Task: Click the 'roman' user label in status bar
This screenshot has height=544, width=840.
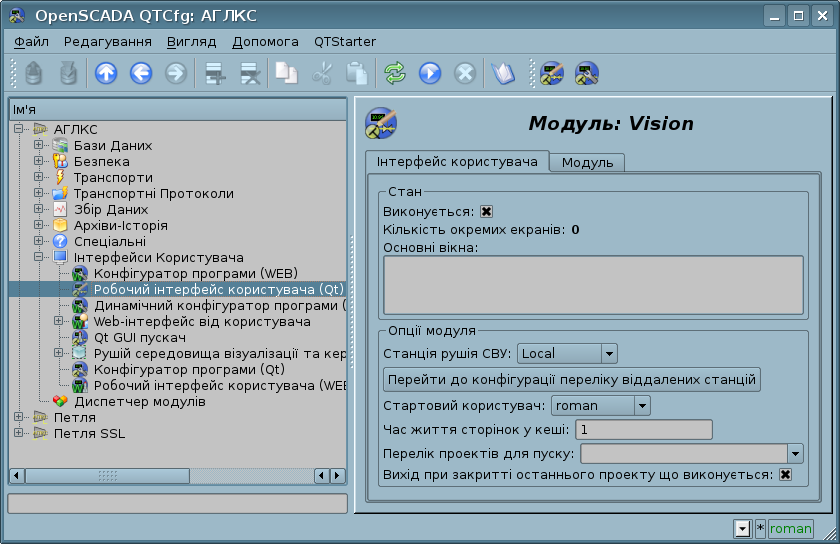Action: pyautogui.click(x=790, y=529)
